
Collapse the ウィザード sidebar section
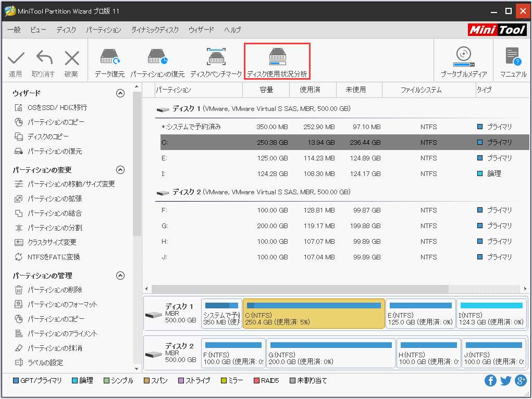pos(120,93)
